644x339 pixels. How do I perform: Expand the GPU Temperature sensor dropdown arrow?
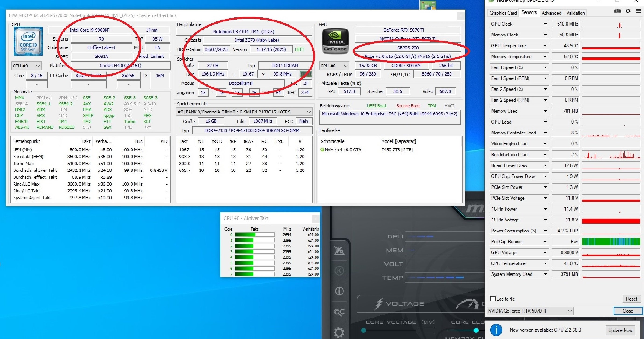click(545, 46)
